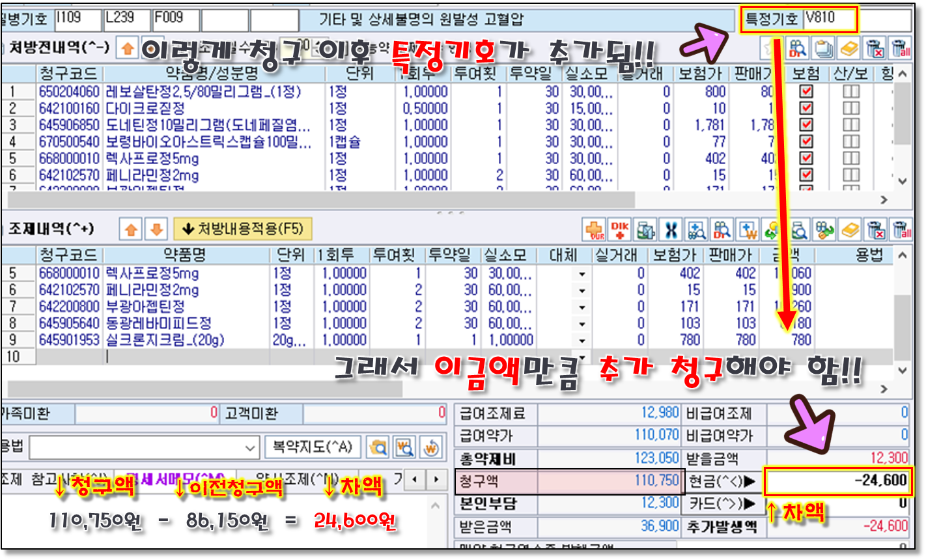This screenshot has width=926, height=560.
Task: Click the folder search icon beside 복약지도
Action: point(378,447)
